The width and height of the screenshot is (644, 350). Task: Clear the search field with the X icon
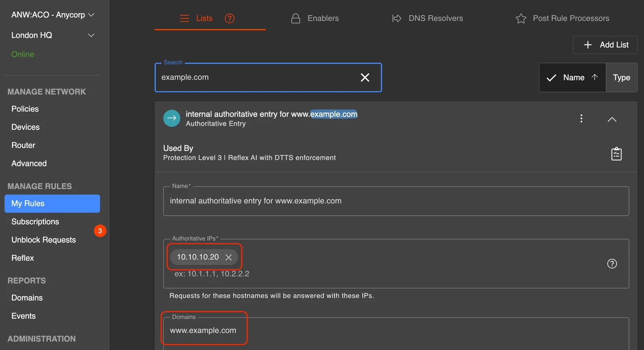point(365,77)
